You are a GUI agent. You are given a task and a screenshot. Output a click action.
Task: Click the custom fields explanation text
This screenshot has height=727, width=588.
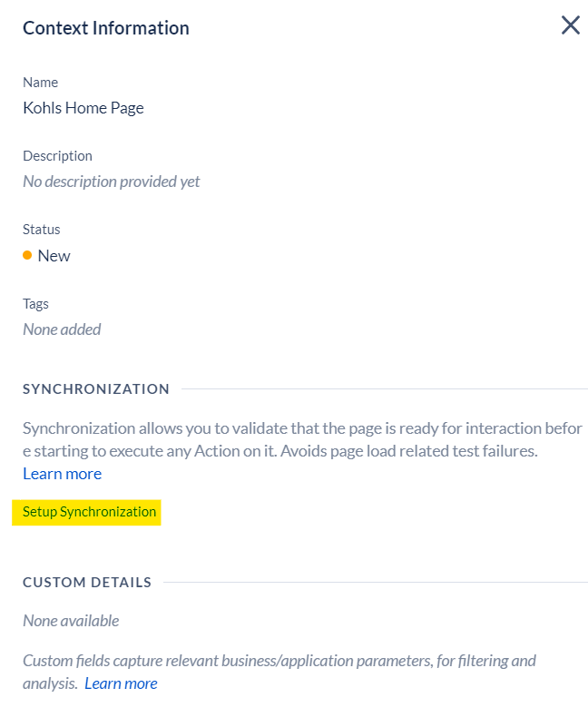tap(279, 672)
